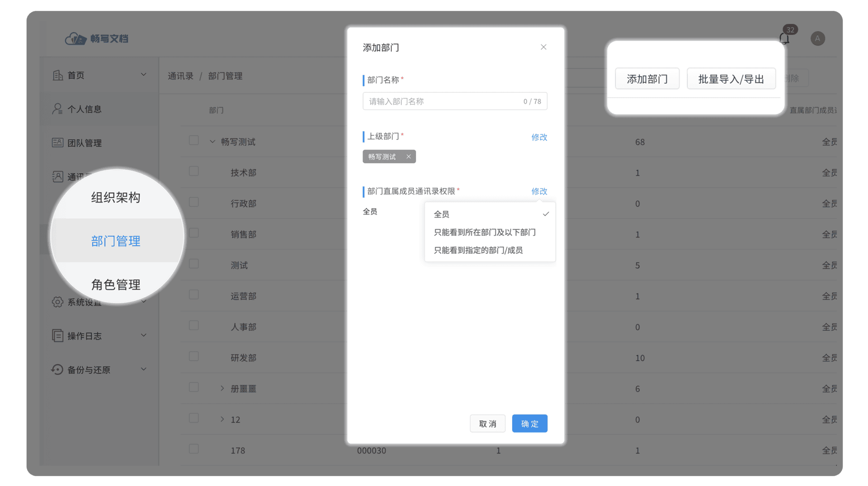The width and height of the screenshot is (868, 486).
Task: Tick the checkbox for 运营部 row
Action: [194, 295]
